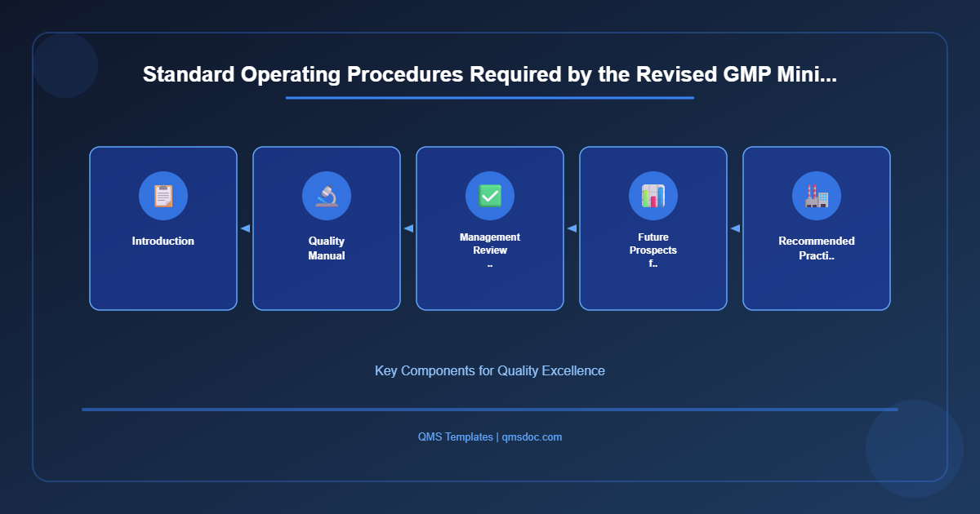This screenshot has width=980, height=514.
Task: Click the circular blue badge behind the clipboard icon
Action: (x=163, y=196)
